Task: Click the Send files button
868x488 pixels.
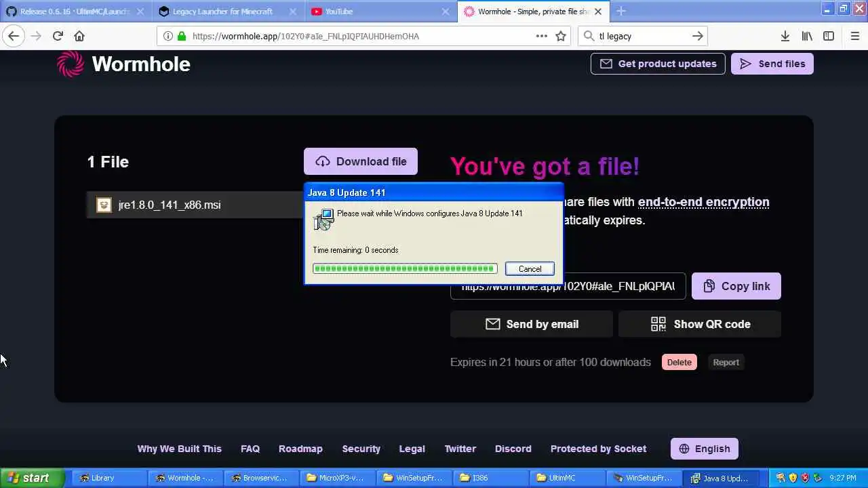Action: click(772, 64)
